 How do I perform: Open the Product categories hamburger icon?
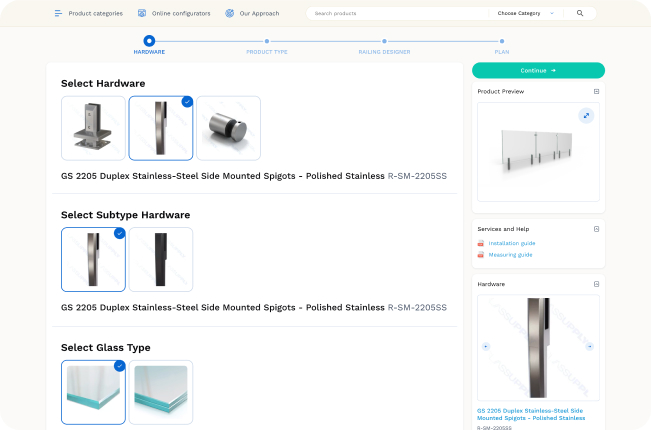(x=58, y=13)
